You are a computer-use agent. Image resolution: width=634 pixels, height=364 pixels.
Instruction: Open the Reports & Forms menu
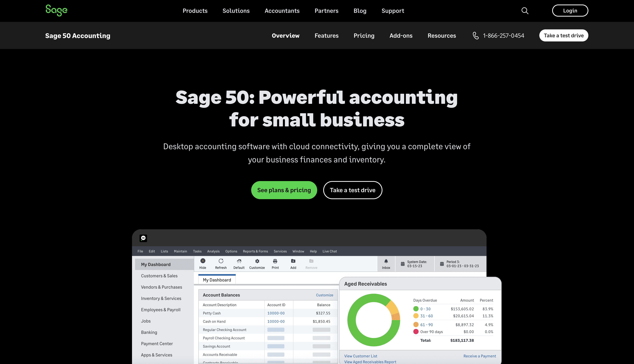click(x=255, y=251)
